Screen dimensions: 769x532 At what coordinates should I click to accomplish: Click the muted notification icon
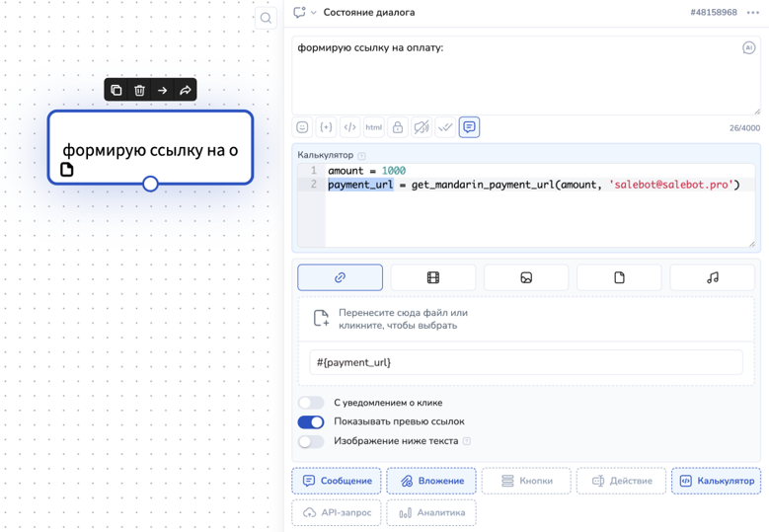[422, 127]
